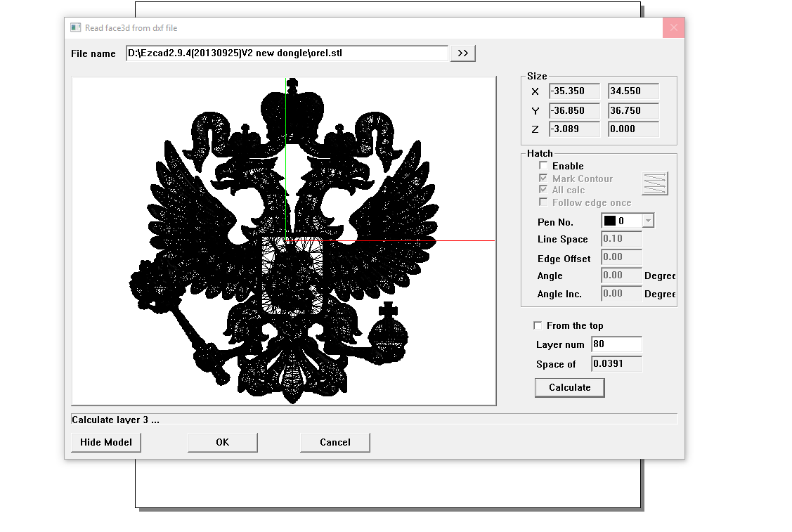Click the Line Space value field
Viewport: 792px width, 532px height.
[621, 239]
